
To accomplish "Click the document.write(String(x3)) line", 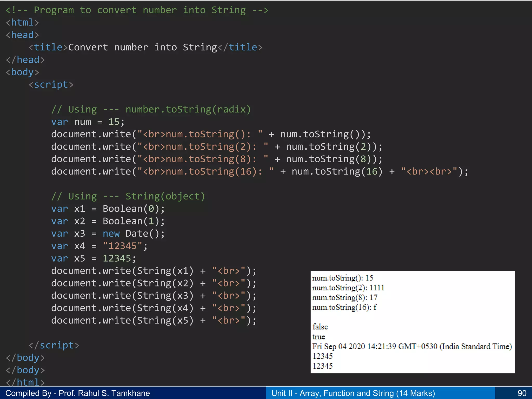I will 154,296.
